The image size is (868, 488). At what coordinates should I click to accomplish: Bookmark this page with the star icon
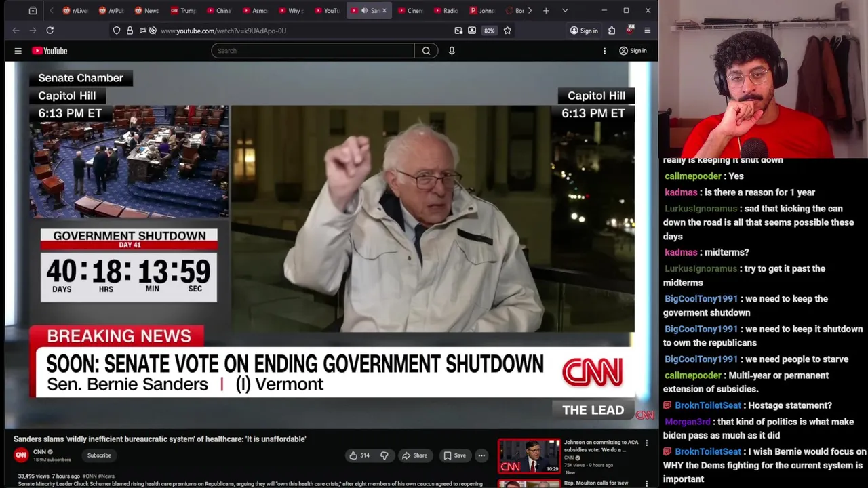tap(507, 30)
